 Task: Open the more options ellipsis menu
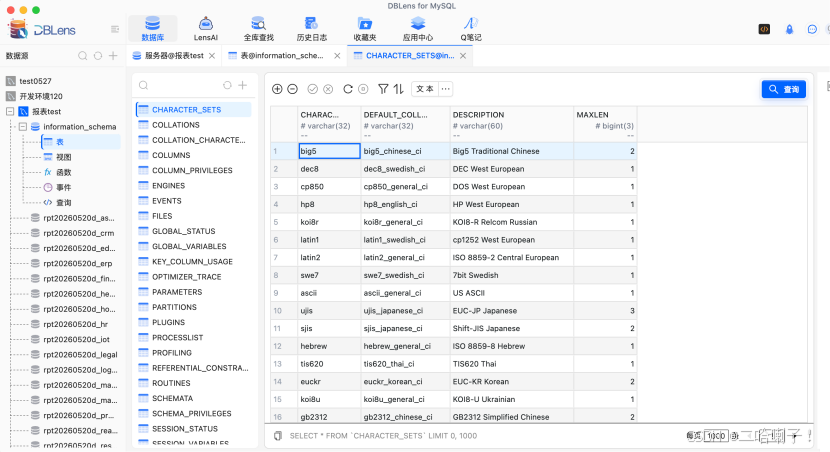point(446,89)
